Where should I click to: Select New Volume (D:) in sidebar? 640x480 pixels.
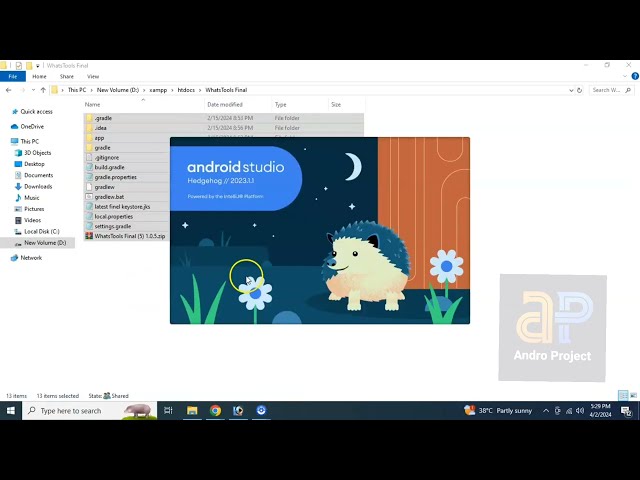38,243
